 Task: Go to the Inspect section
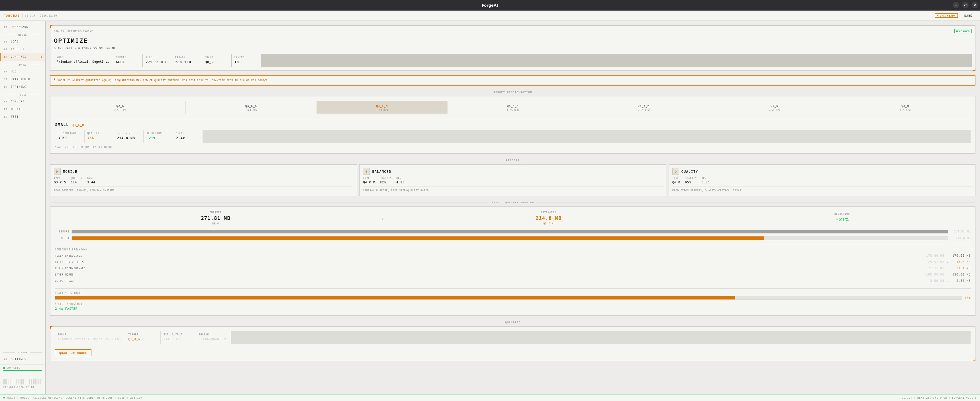[x=17, y=49]
